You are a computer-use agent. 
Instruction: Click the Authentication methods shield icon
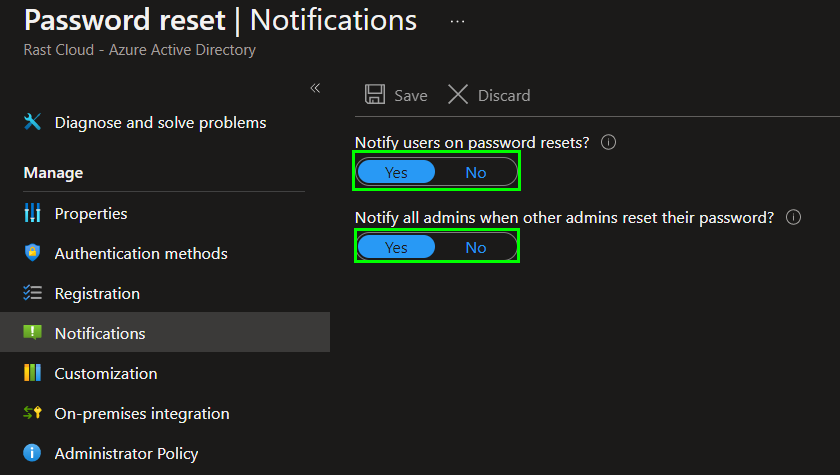[x=32, y=252]
